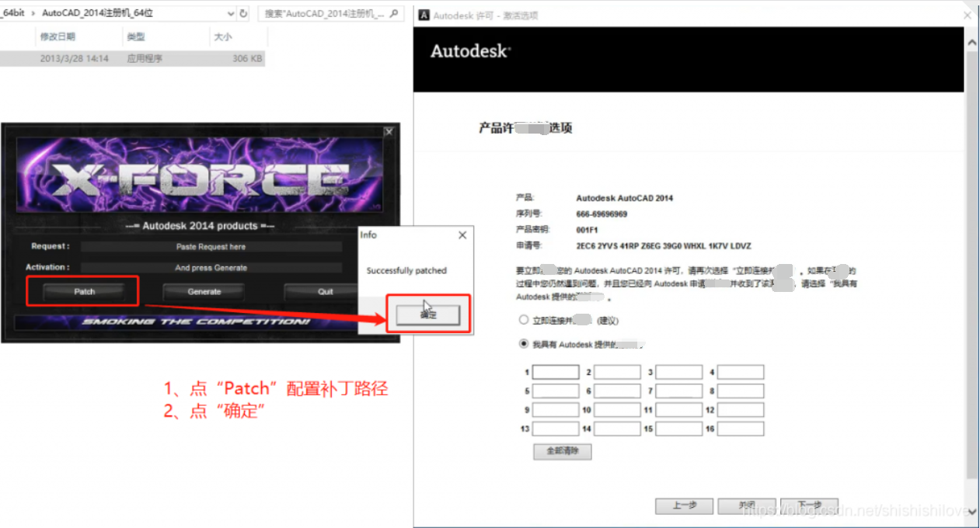The image size is (980, 528).
Task: Click the serial number 666-69696969
Action: [602, 214]
